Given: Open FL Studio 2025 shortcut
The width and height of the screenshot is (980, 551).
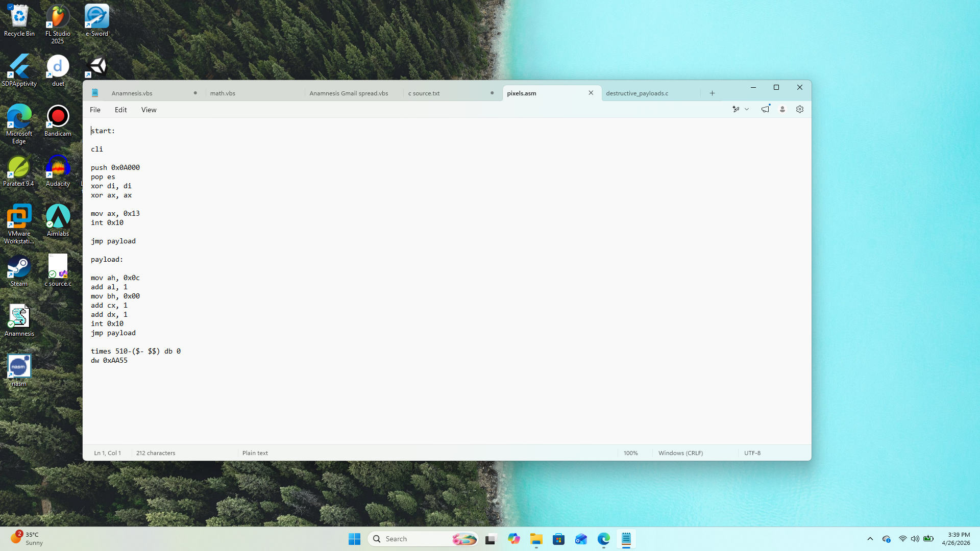Looking at the screenshot, I should pos(58,23).
